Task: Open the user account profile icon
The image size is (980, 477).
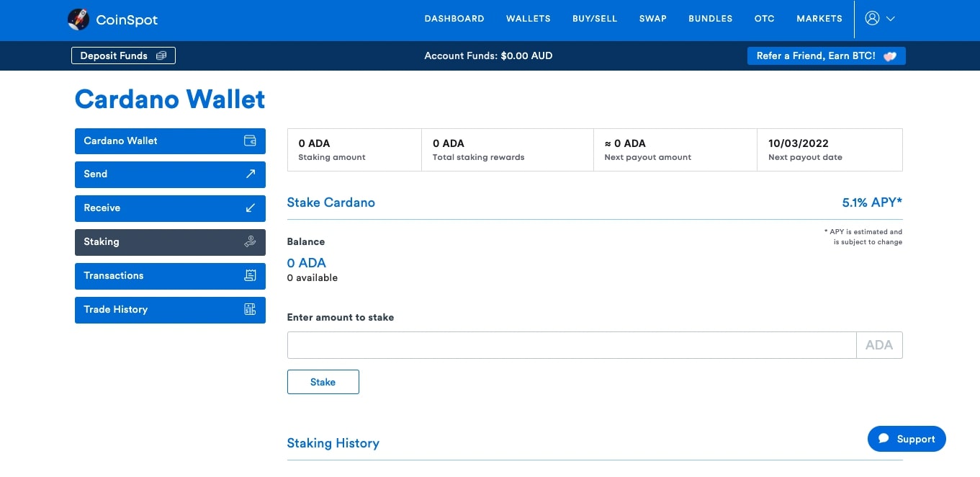Action: [872, 19]
